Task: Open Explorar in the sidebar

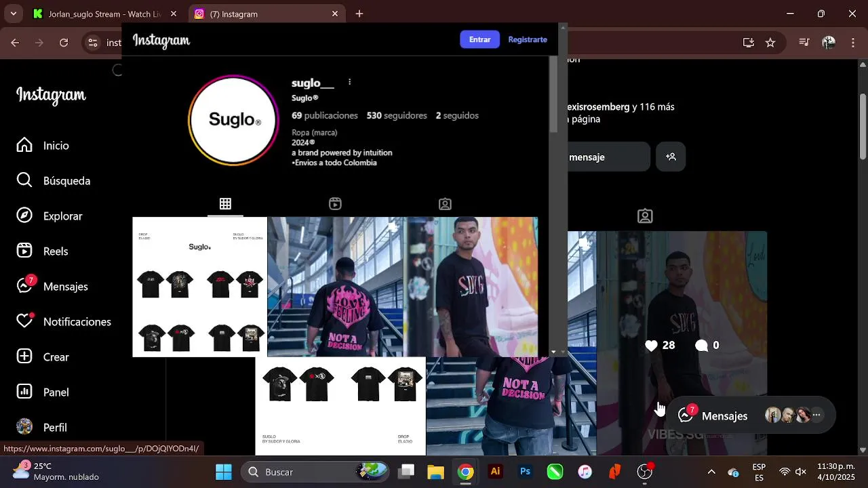Action: 50,216
